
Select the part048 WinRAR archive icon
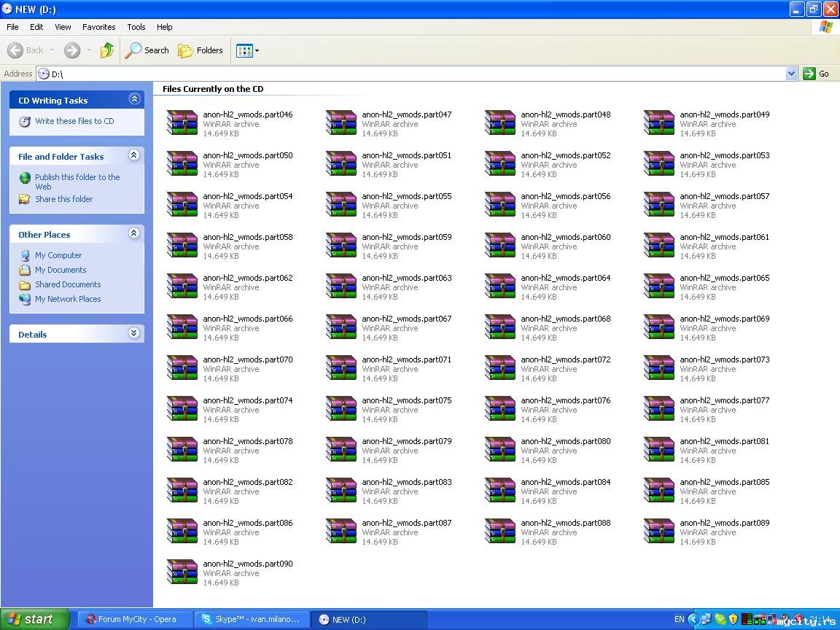(x=500, y=122)
